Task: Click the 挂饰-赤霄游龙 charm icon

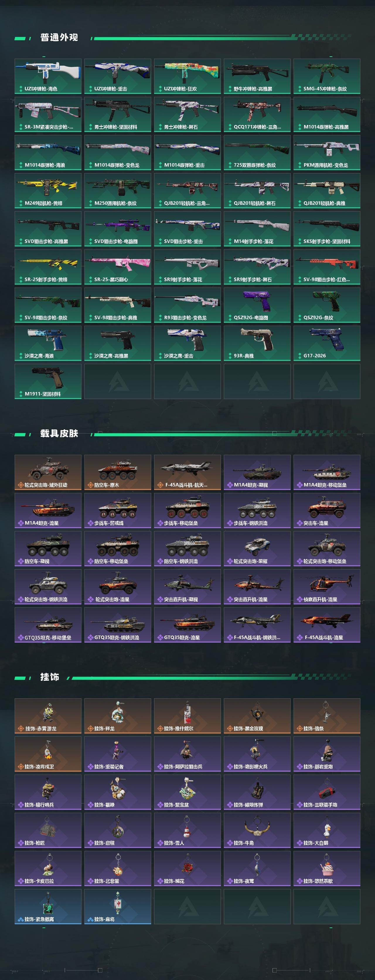Action: 48,716
